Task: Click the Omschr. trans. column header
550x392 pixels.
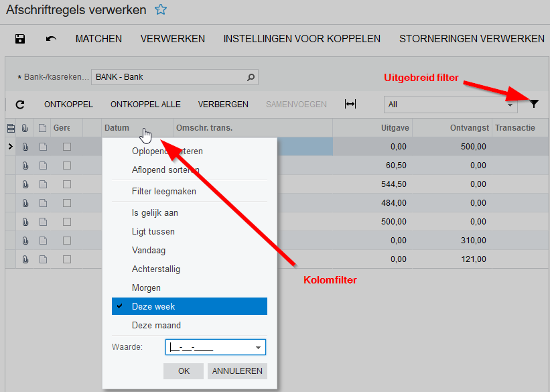Action: (x=253, y=128)
